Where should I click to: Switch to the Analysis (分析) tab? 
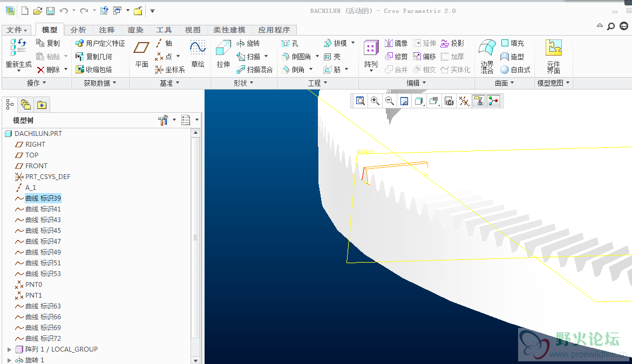(78, 30)
